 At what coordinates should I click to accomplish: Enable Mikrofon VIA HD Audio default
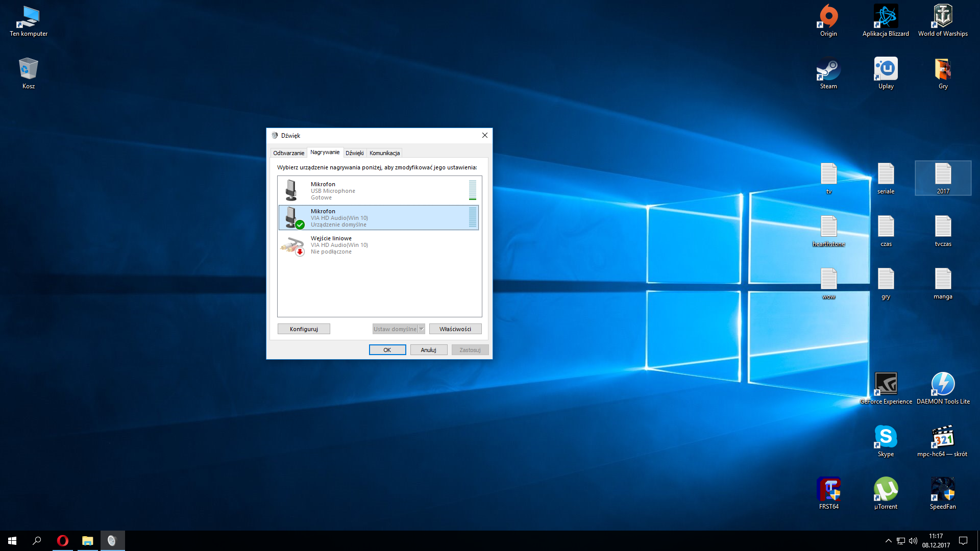pyautogui.click(x=378, y=217)
